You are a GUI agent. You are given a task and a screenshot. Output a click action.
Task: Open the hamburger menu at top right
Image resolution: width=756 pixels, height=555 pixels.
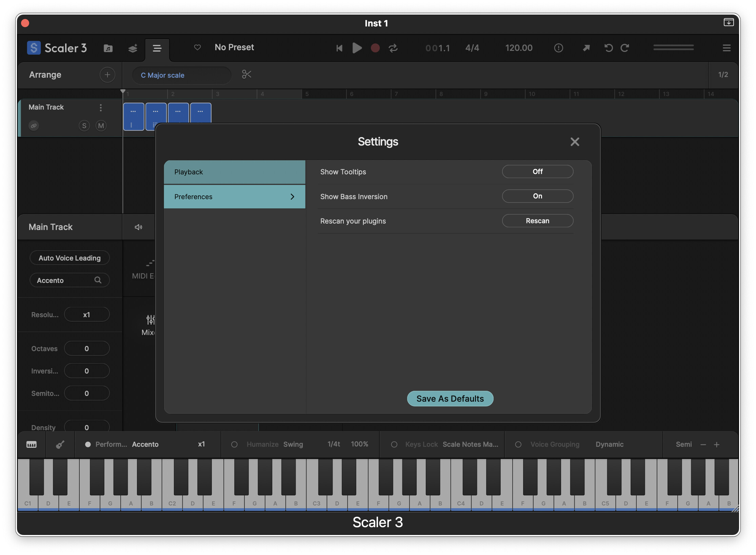click(726, 48)
